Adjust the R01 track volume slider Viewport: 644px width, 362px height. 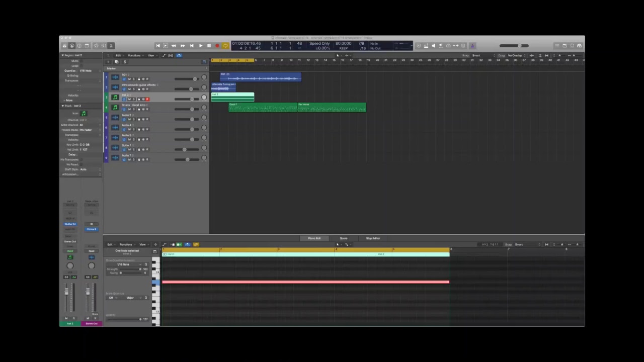click(x=186, y=79)
